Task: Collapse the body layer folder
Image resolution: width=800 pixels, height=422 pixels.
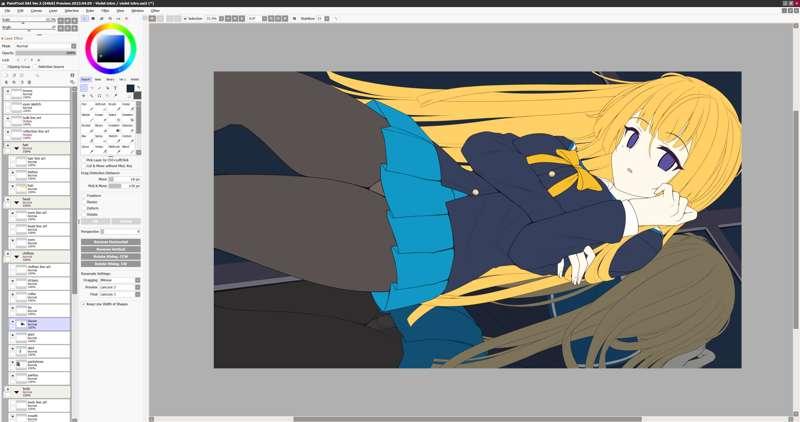Action: tap(16, 392)
